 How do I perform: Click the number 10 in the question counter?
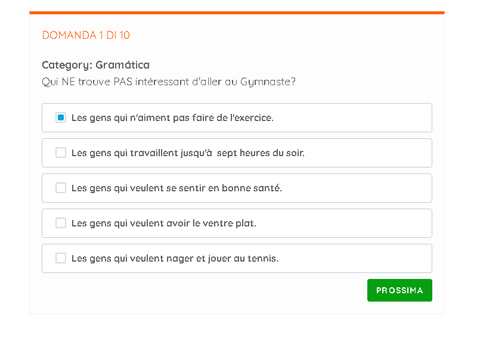(124, 35)
